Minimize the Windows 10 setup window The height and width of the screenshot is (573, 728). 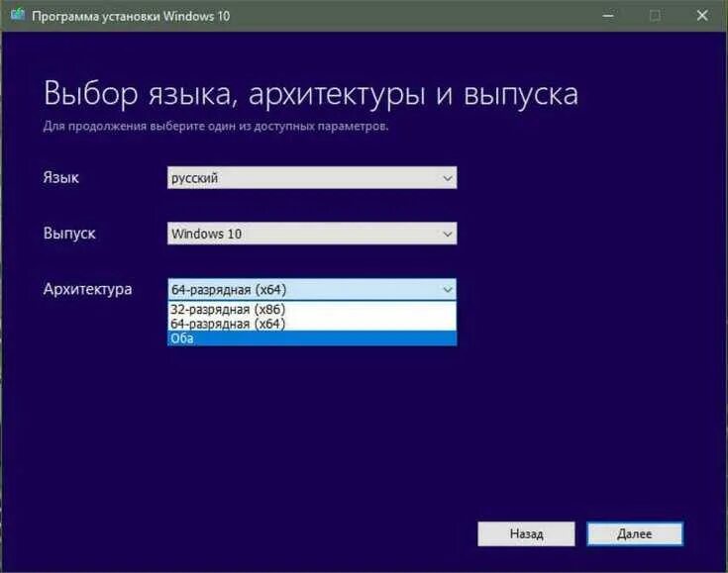[608, 16]
